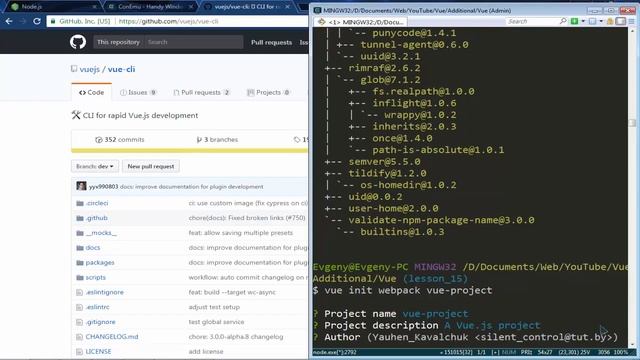View the 352 commits link
This screenshot has width=640, height=360.
click(x=120, y=140)
